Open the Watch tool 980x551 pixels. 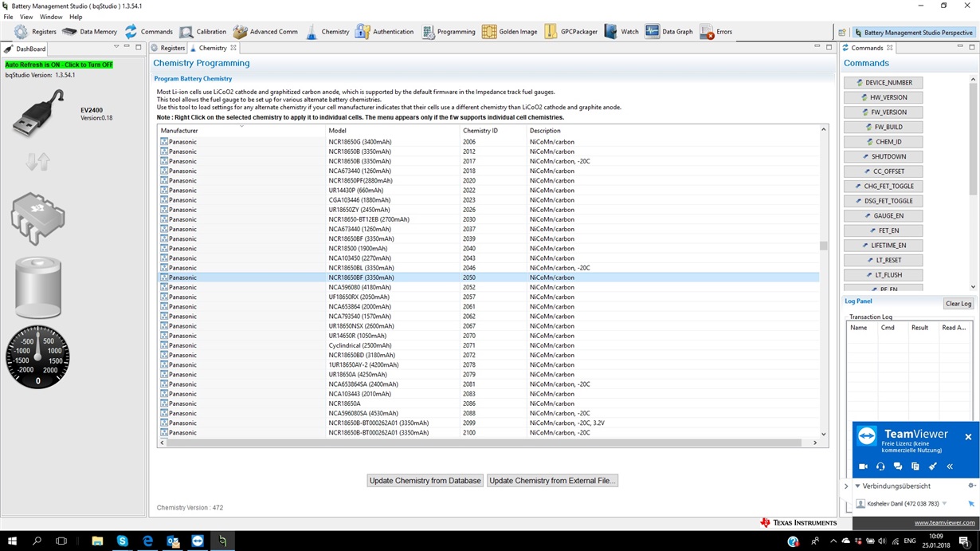[621, 32]
